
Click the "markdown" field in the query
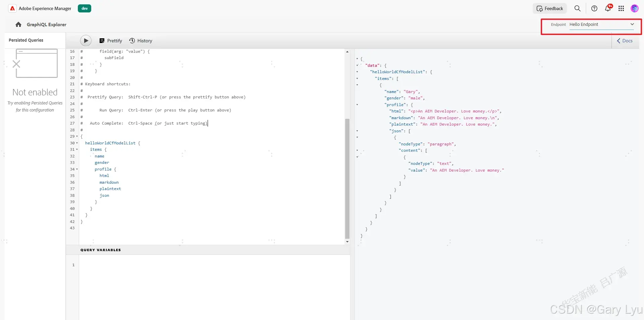tap(109, 182)
